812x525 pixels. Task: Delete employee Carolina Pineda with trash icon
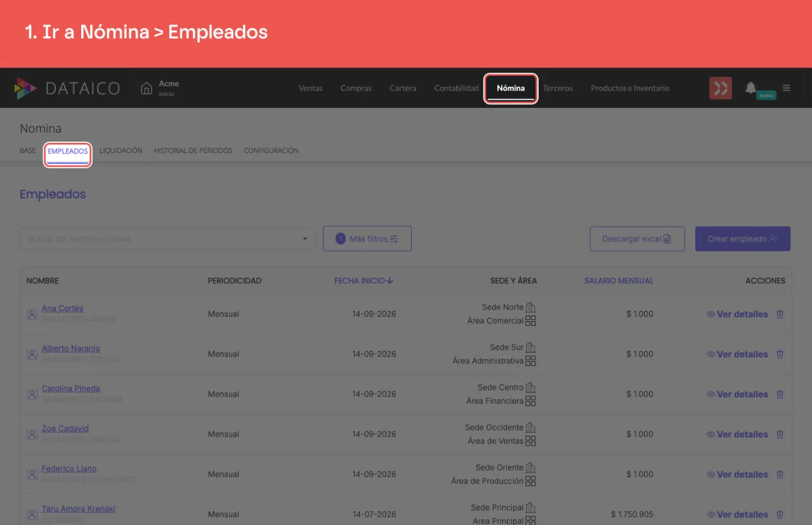click(x=780, y=394)
